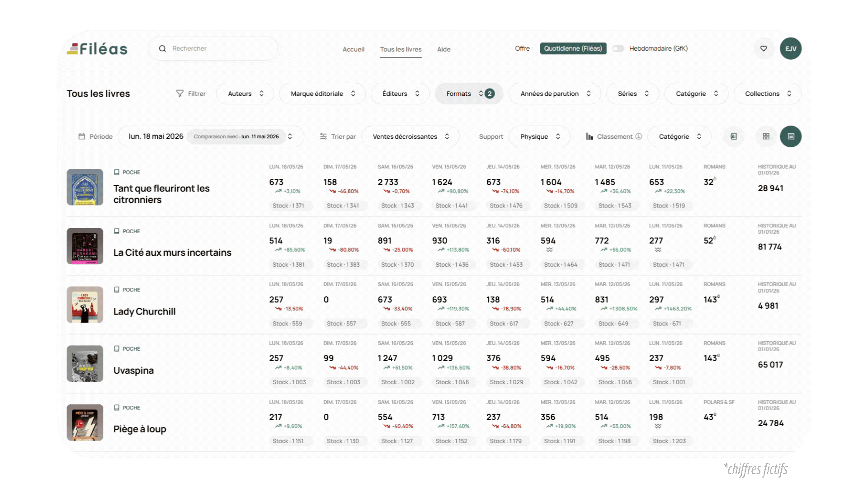Open the Uvaspina book title
This screenshot has height=488, width=868.
tap(133, 371)
